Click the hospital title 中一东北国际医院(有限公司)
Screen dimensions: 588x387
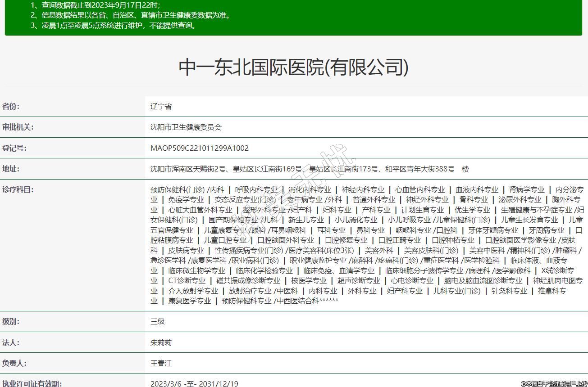(x=294, y=67)
